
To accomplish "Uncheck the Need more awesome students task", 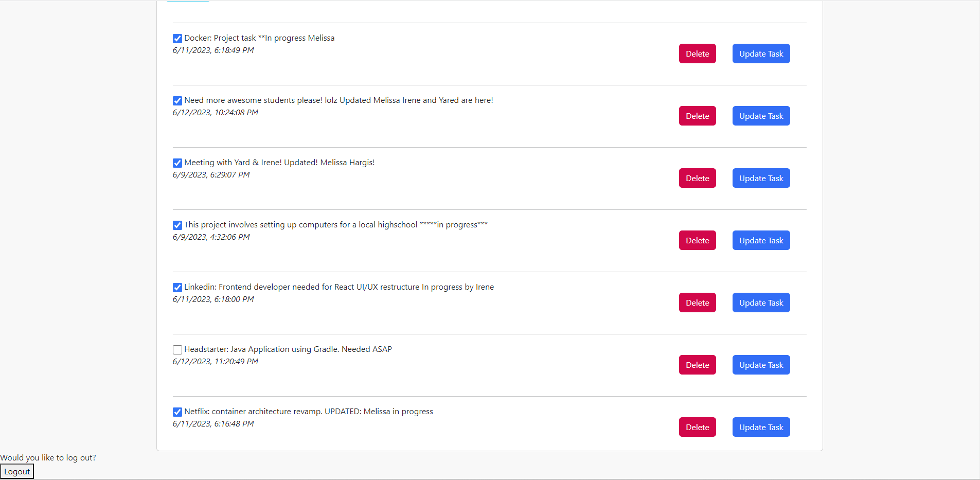I will point(177,101).
